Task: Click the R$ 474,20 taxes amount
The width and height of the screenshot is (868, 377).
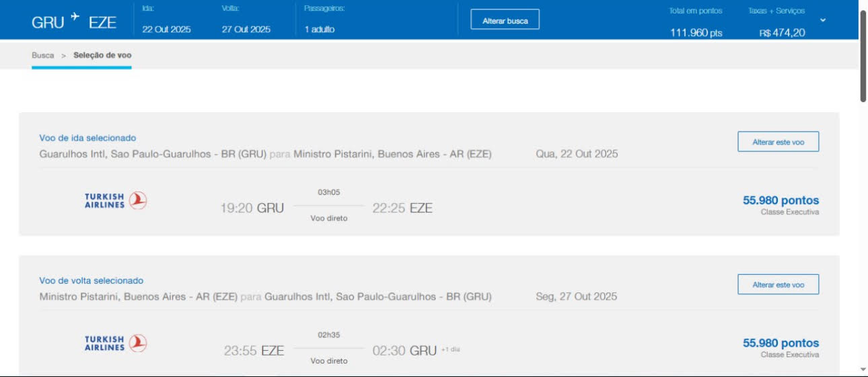Action: (782, 32)
